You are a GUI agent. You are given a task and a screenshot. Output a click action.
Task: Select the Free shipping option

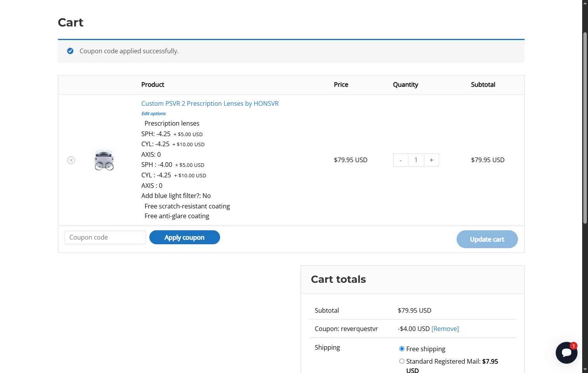402,349
